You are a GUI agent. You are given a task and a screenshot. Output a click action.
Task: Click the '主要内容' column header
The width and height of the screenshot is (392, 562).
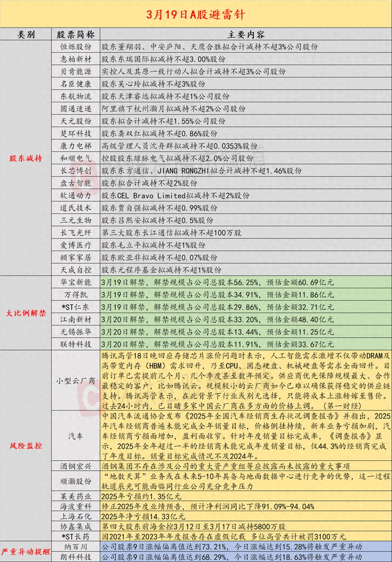tap(246, 34)
